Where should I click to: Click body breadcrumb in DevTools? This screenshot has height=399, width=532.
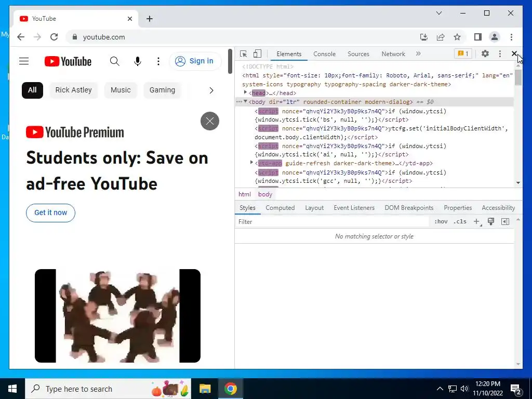pos(265,194)
